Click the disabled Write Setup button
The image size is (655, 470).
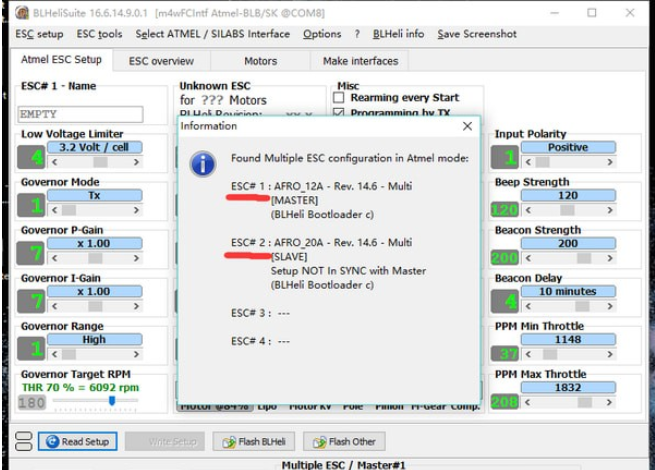coord(165,442)
